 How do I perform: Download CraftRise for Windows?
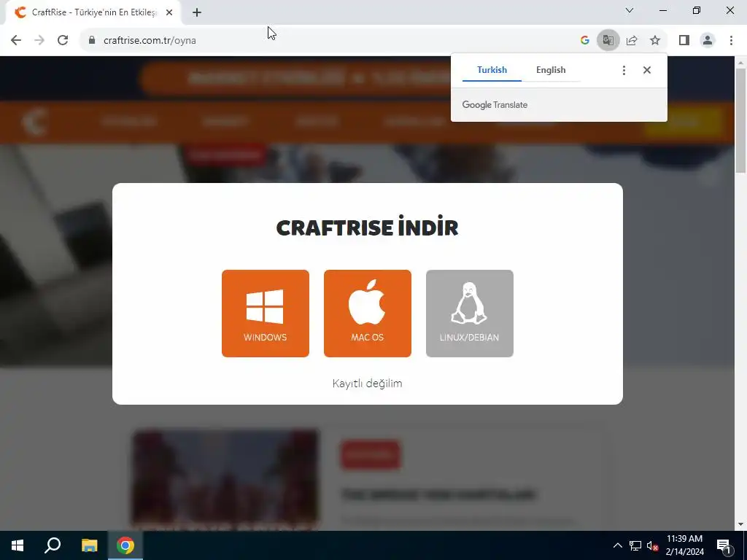pos(266,314)
